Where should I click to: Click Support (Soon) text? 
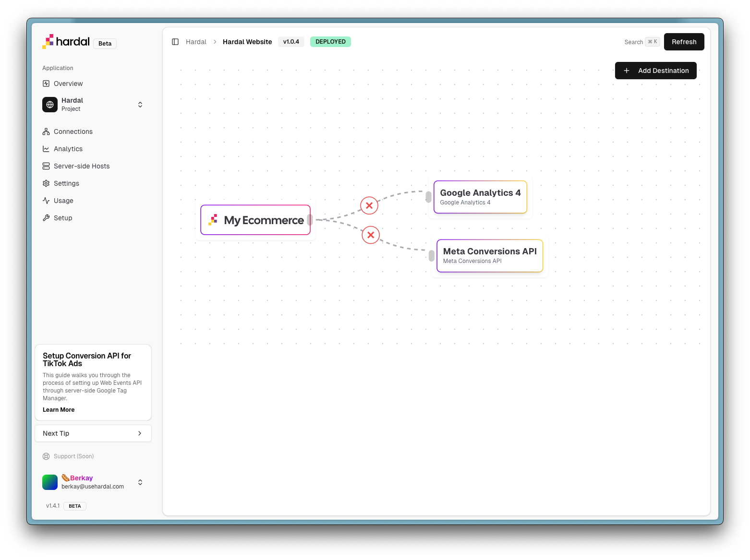pyautogui.click(x=73, y=456)
